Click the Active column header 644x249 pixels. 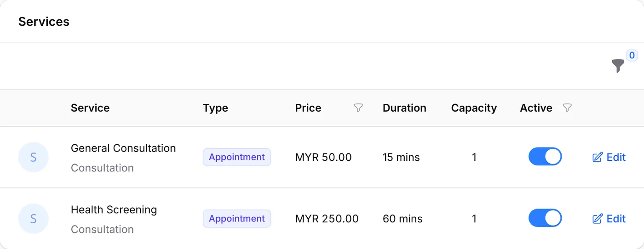click(x=536, y=108)
